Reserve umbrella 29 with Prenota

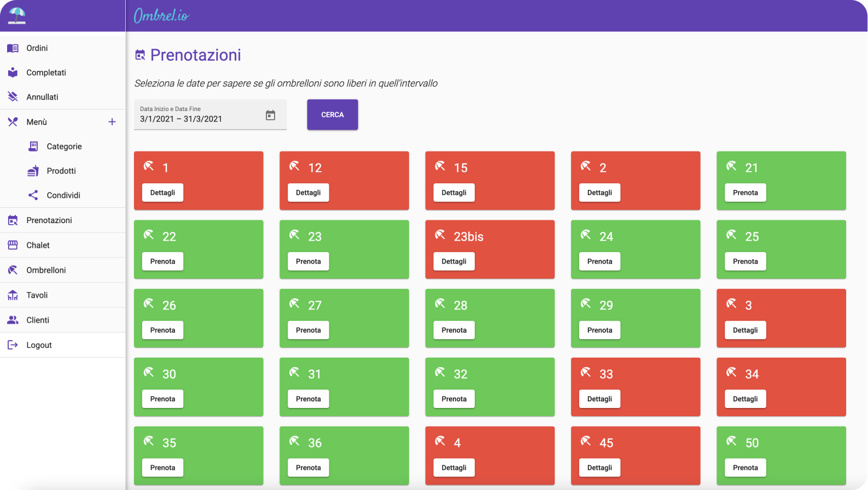pyautogui.click(x=599, y=330)
